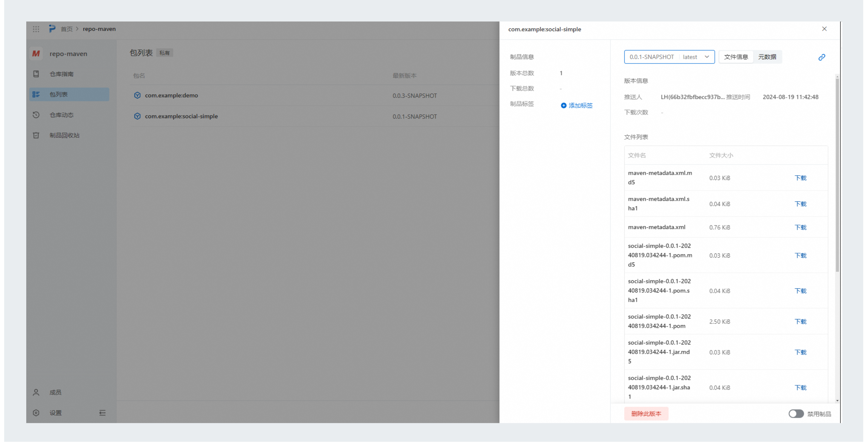Download the 2.50 KiB pom file
The image size is (868, 443).
click(x=800, y=322)
